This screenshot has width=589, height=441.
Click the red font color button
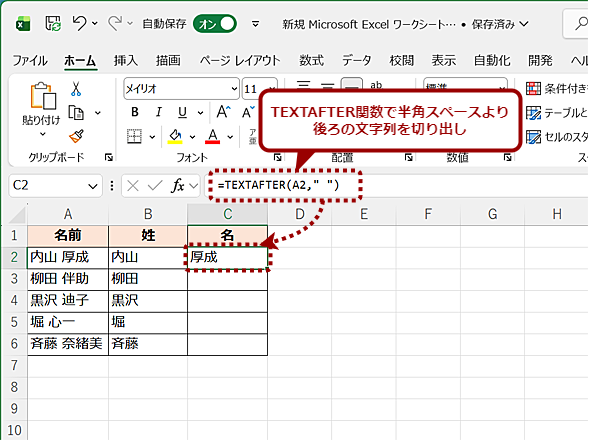[x=213, y=136]
